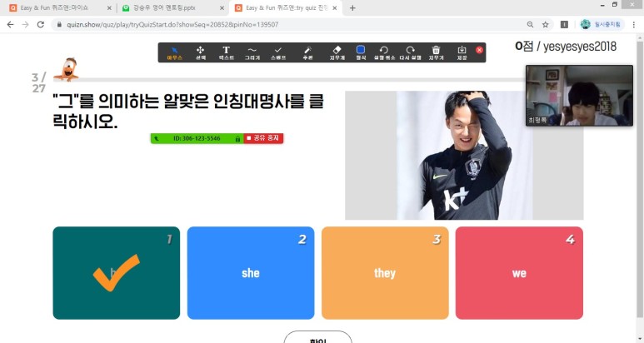Close the pptx browser tab
644x343 pixels.
(x=222, y=8)
